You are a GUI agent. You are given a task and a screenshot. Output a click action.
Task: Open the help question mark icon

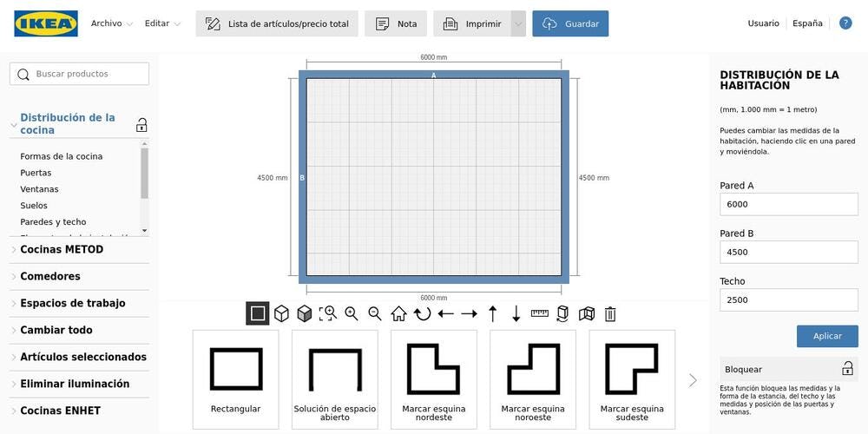tap(845, 23)
